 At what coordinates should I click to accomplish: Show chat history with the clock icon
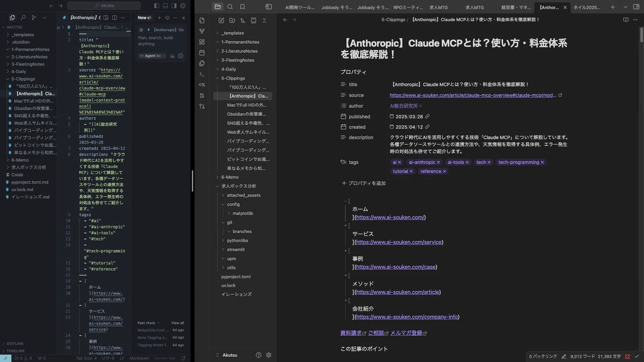pyautogui.click(x=167, y=18)
